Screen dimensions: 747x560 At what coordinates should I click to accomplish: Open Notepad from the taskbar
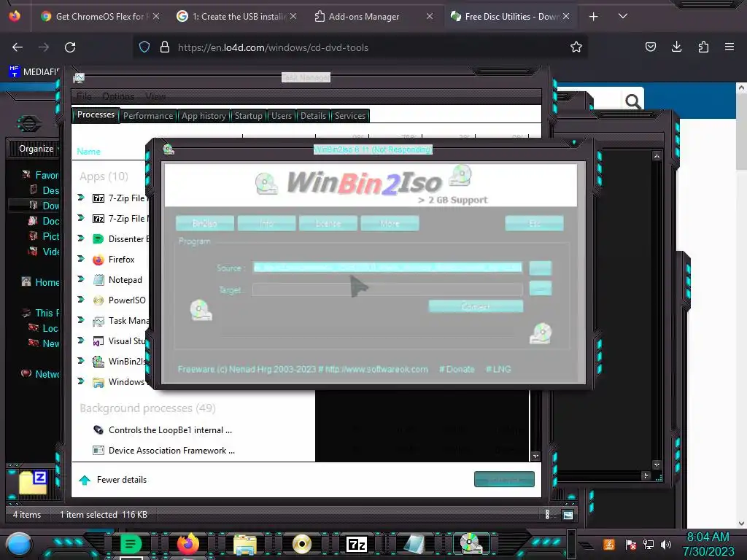[414, 544]
